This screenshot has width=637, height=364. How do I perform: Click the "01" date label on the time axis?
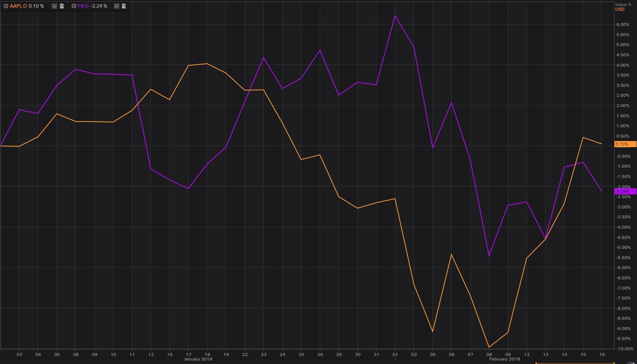395,354
